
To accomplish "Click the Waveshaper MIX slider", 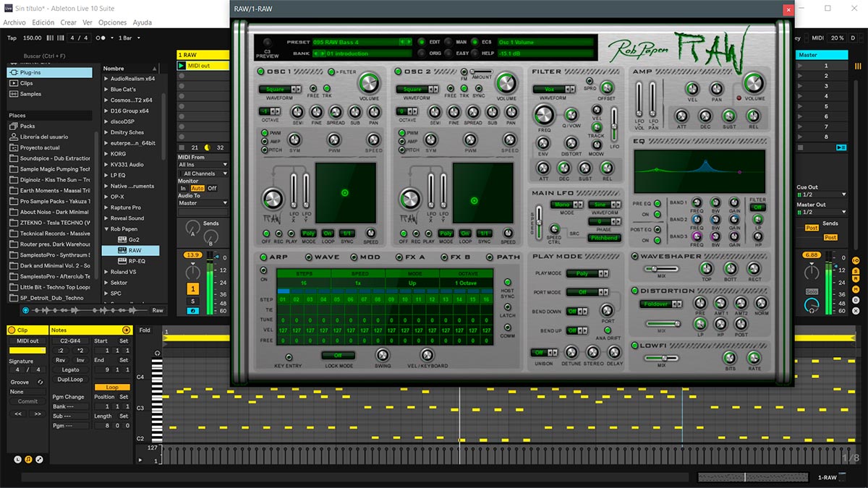I will (x=662, y=269).
